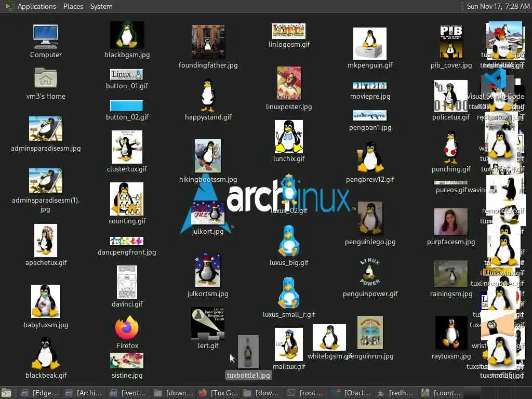Select the penguinlego.jpg icon
This screenshot has height=399, width=532.
[x=370, y=219]
